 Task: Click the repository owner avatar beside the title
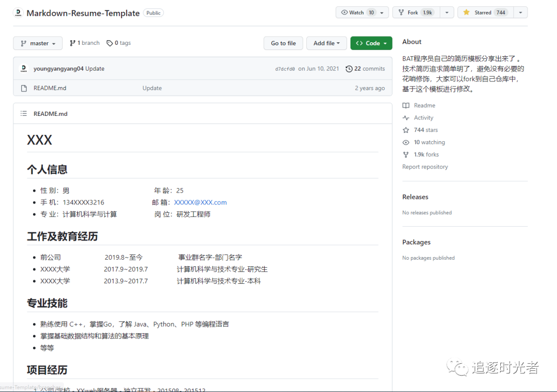tap(18, 13)
